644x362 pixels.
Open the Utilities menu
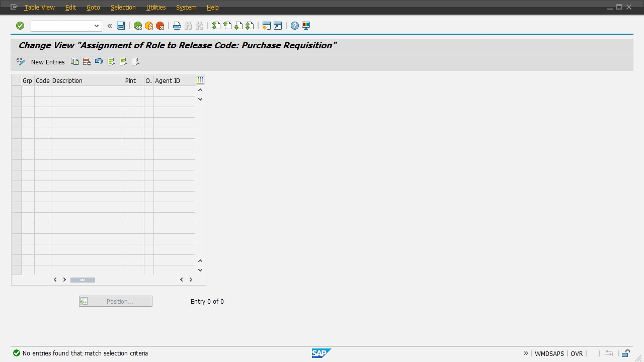coord(156,8)
